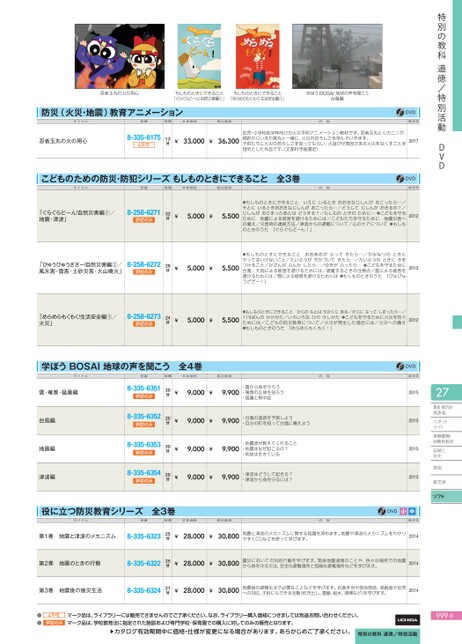This screenshot has height=644, width=462.
Task: Open the スポットライト side index tab
Action: pos(446,424)
